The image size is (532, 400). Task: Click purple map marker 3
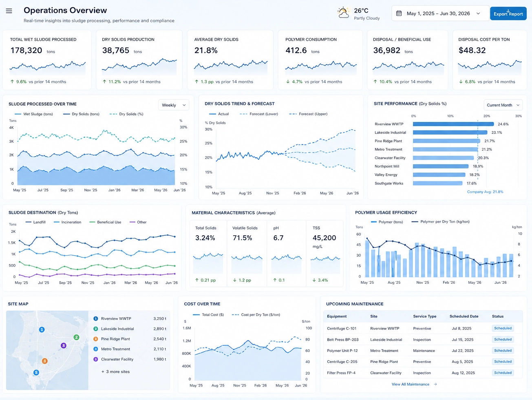tap(64, 345)
